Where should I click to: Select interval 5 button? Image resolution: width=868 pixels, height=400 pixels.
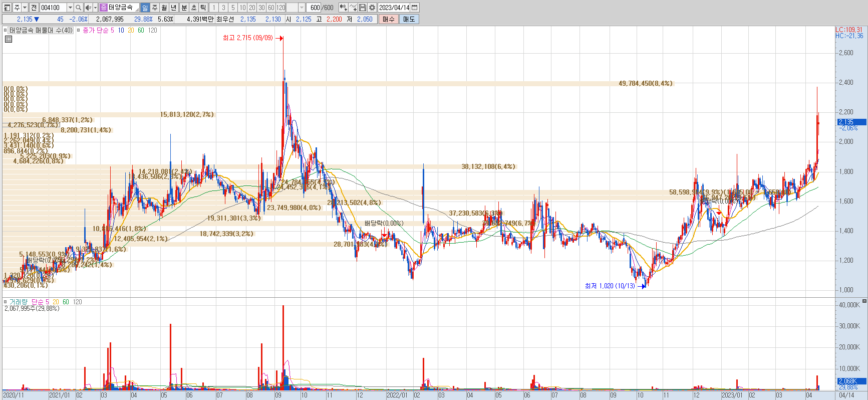click(x=233, y=8)
